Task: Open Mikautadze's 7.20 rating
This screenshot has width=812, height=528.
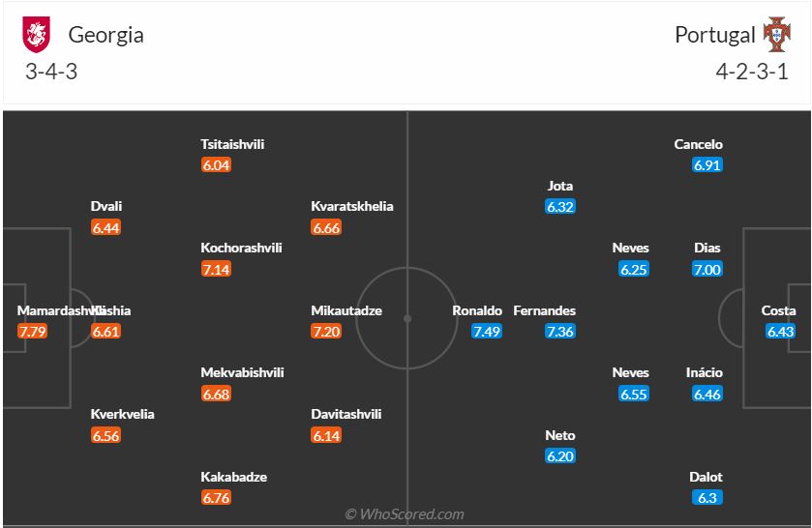Action: point(326,332)
